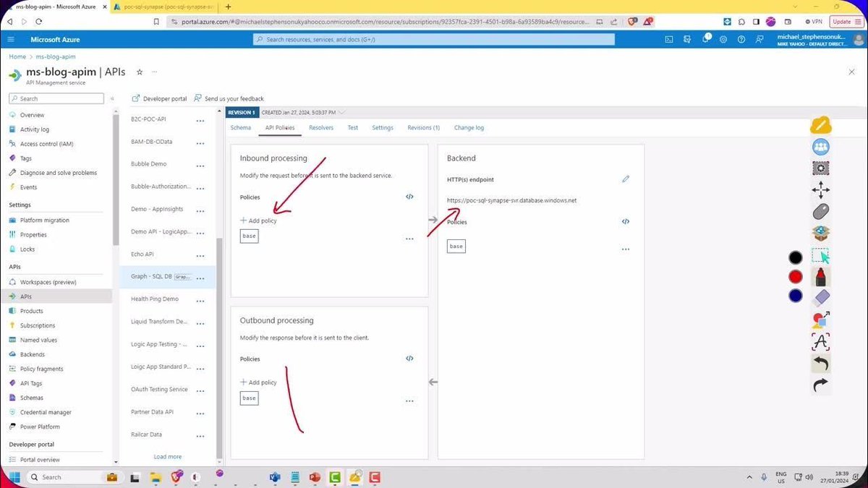The image size is (868, 488).
Task: Go to Home breadcrumb
Action: (x=17, y=56)
